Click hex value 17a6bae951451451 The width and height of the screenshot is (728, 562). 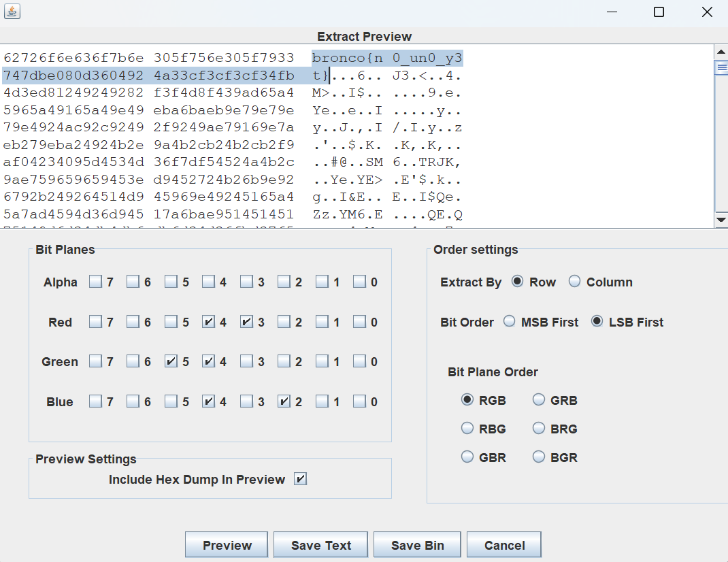click(x=224, y=214)
